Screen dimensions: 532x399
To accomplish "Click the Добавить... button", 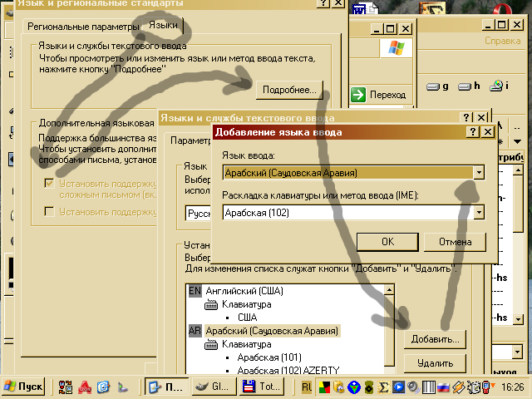I will click(x=435, y=339).
